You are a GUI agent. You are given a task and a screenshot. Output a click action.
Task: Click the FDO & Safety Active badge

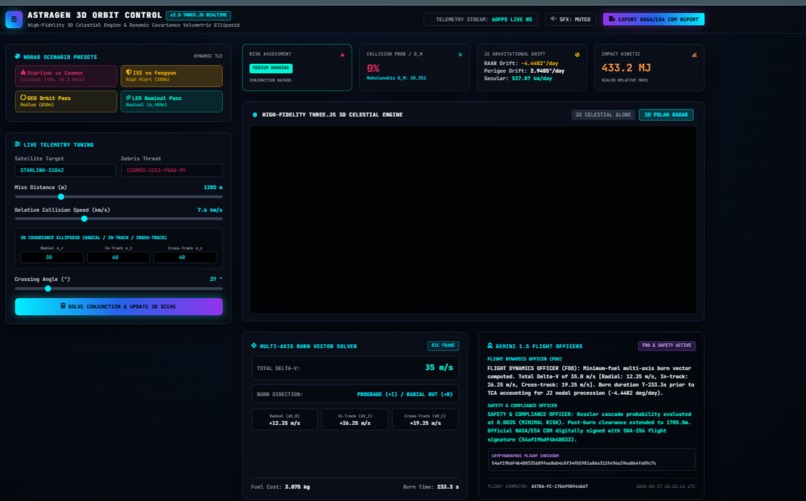[x=667, y=346]
